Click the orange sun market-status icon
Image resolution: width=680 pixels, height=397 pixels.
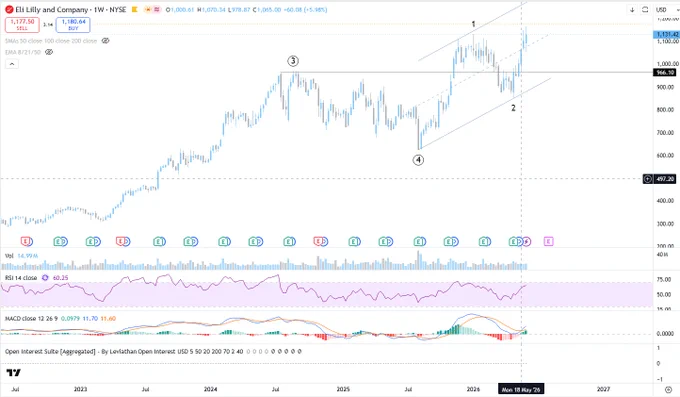click(x=149, y=10)
